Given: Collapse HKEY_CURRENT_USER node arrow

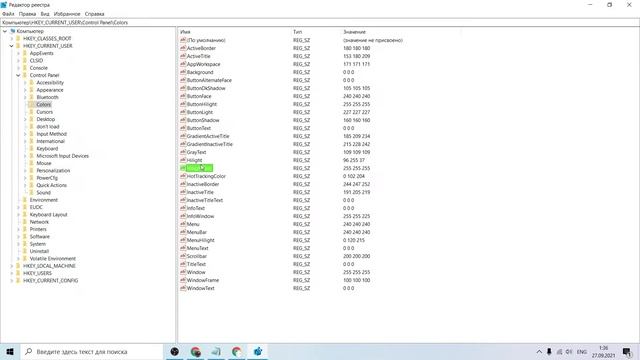Looking at the screenshot, I should pyautogui.click(x=11, y=46).
